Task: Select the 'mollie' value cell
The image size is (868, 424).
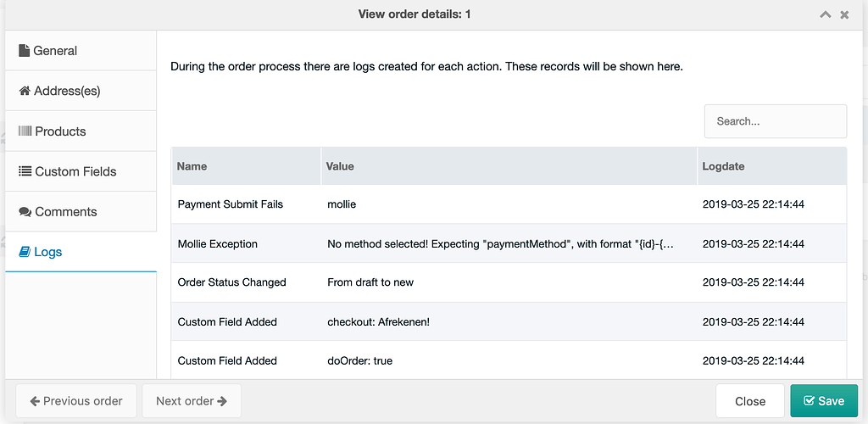Action: [342, 204]
